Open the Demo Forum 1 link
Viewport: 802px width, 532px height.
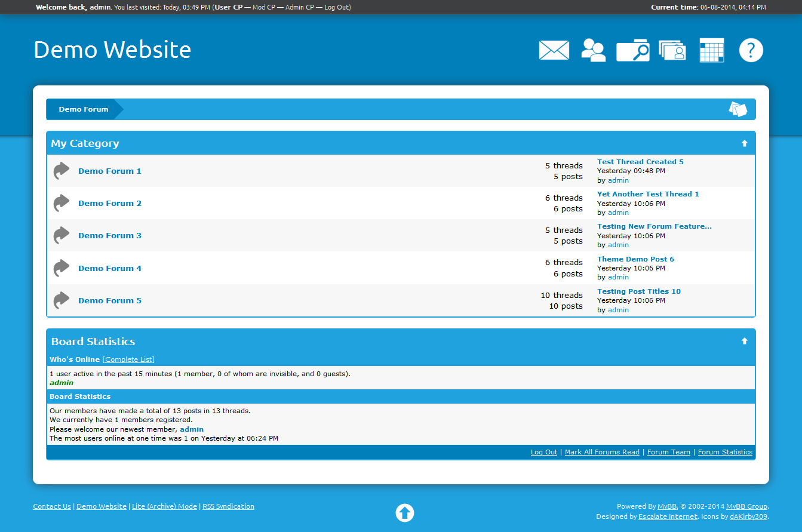point(110,171)
